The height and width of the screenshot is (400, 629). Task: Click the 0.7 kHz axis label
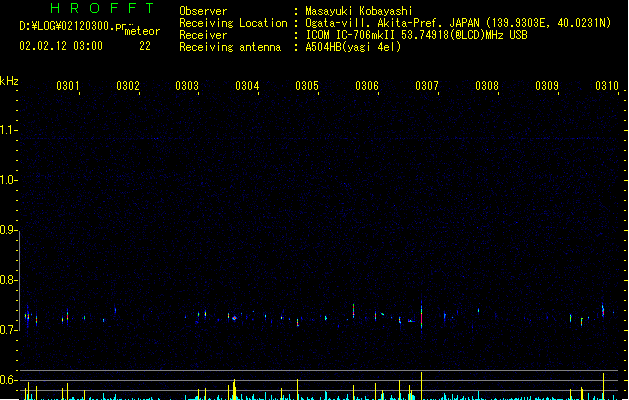click(x=8, y=330)
